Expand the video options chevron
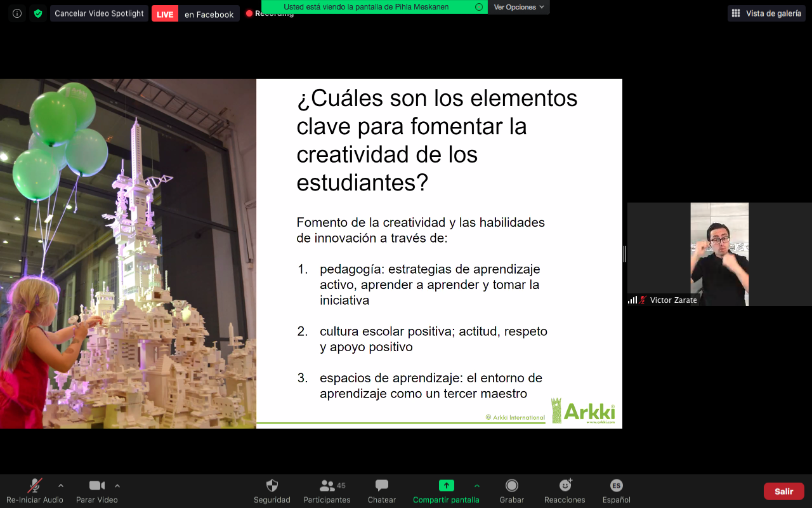This screenshot has height=508, width=812. click(x=117, y=486)
